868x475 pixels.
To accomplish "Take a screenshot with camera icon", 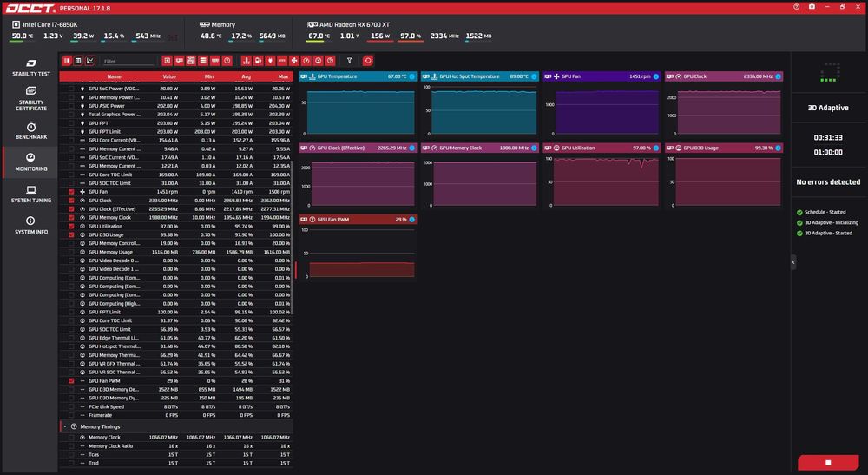I will pyautogui.click(x=812, y=7).
